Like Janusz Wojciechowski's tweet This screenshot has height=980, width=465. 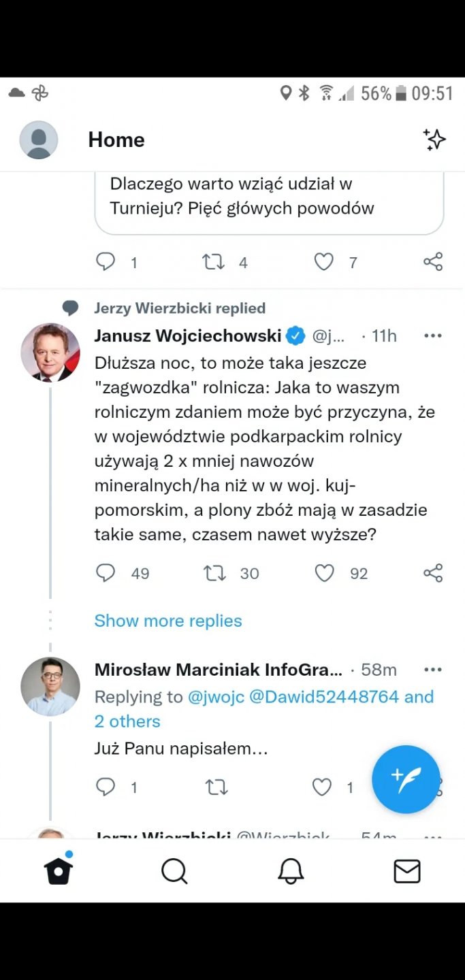[x=324, y=573]
